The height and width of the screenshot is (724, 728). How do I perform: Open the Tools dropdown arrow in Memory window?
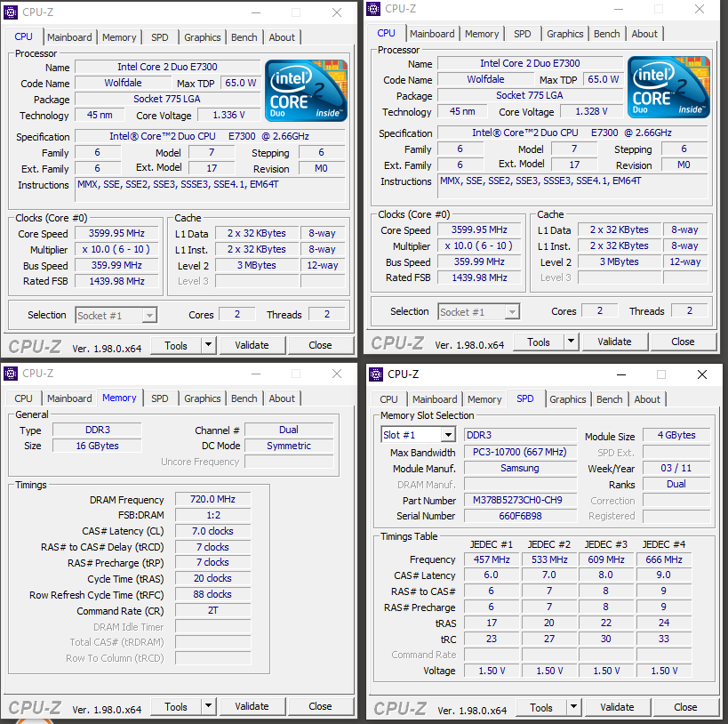coord(209,706)
